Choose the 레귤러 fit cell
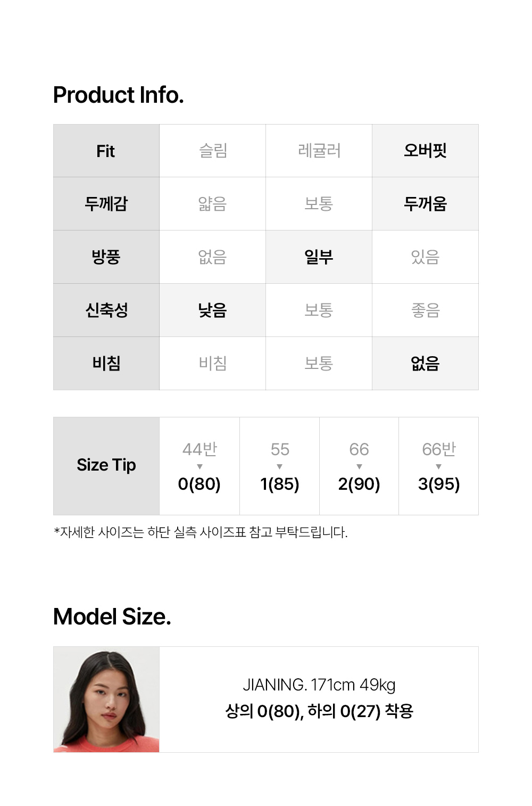Image resolution: width=532 pixels, height=806 pixels. 319,151
